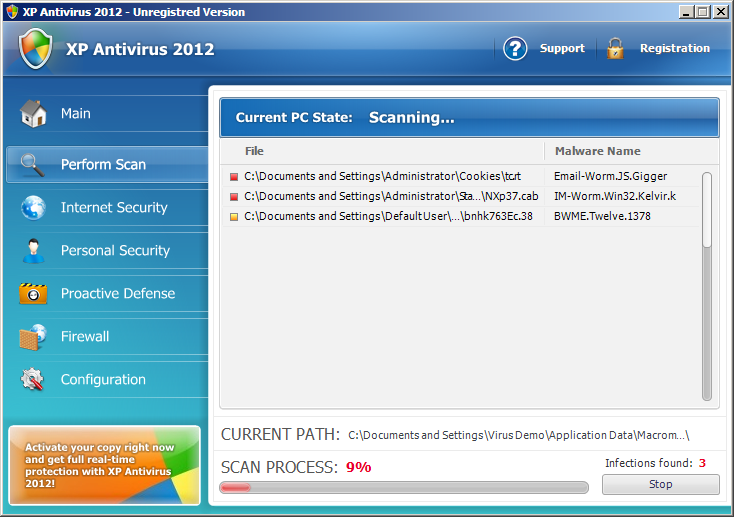Switch to Proactive Defense section
The width and height of the screenshot is (734, 517).
coord(108,294)
